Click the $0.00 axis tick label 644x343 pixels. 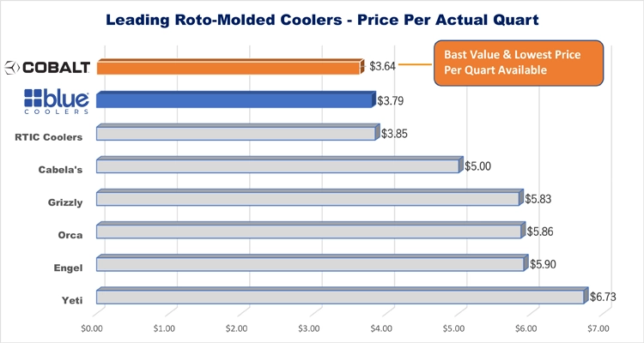pyautogui.click(x=92, y=328)
